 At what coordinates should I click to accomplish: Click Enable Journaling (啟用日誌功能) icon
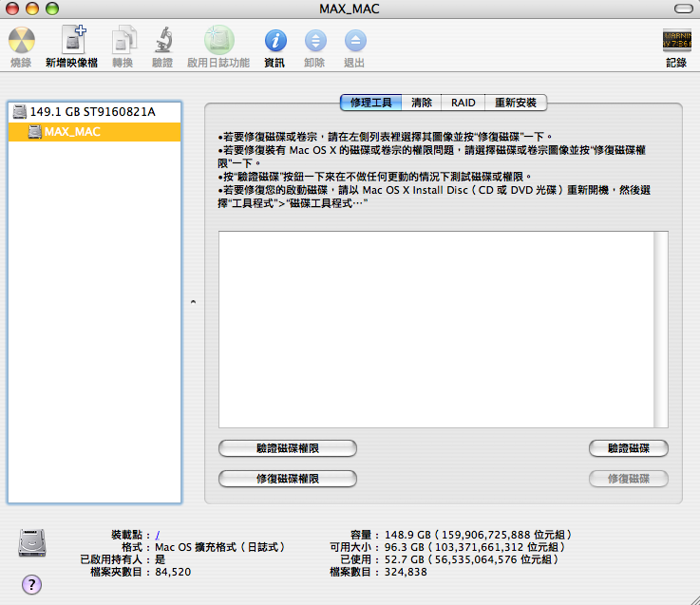[x=218, y=40]
